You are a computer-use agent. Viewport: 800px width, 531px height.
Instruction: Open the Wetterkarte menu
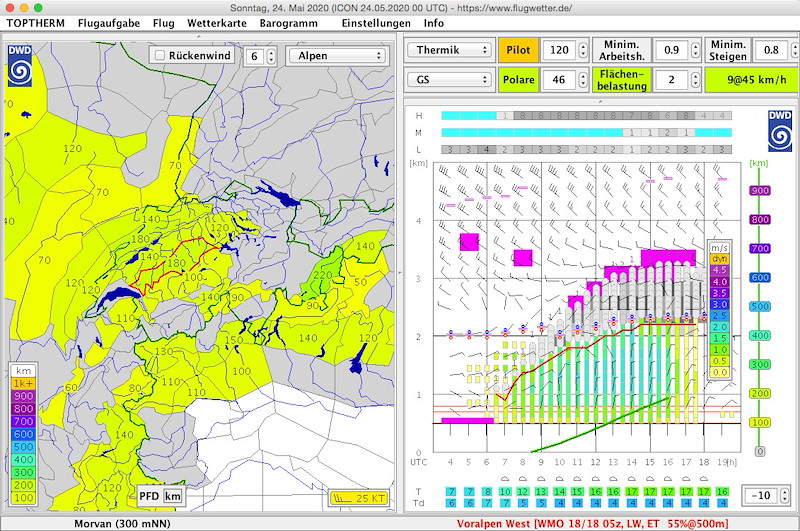coord(217,22)
